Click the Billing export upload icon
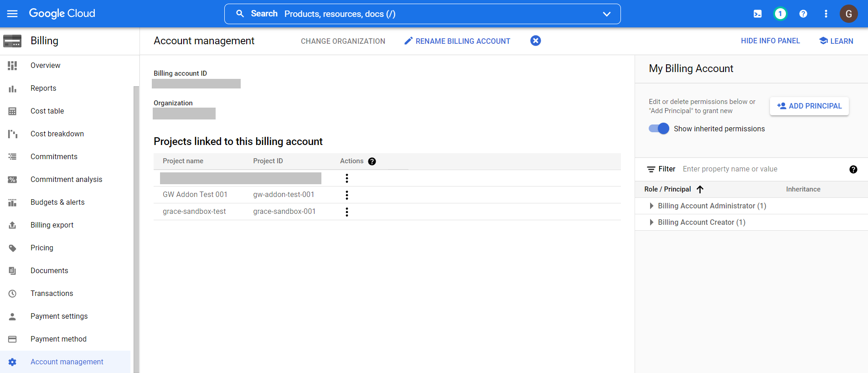 (12, 225)
